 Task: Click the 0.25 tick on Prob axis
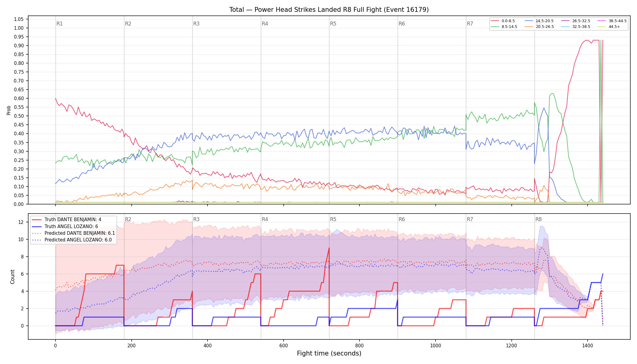[19, 160]
